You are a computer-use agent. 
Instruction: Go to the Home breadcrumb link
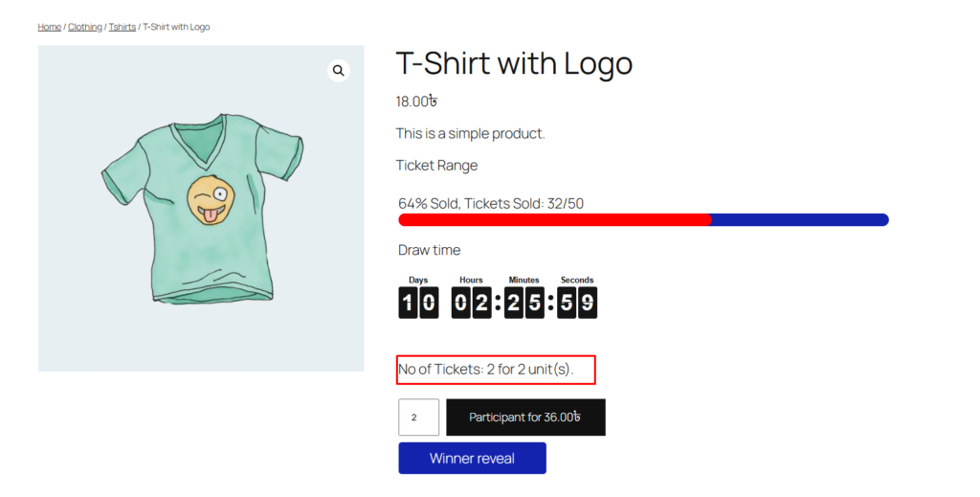49,27
